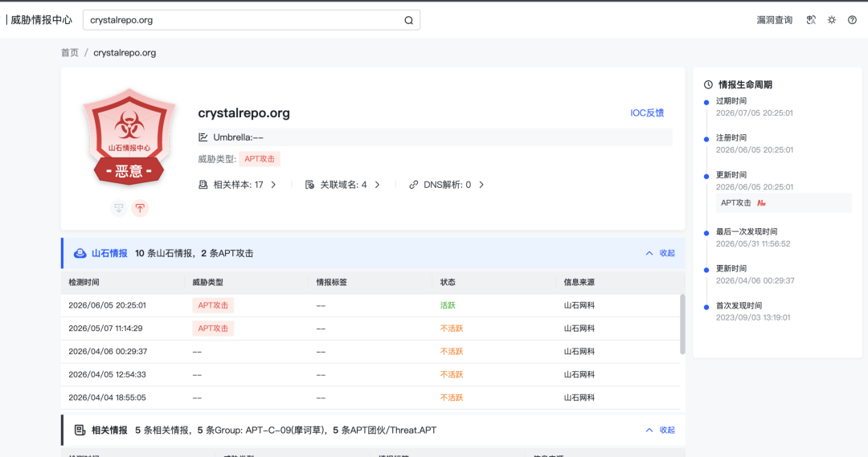Click the New flag beside APT攻击 in timeline
Viewport: 868px width, 457px height.
762,203
